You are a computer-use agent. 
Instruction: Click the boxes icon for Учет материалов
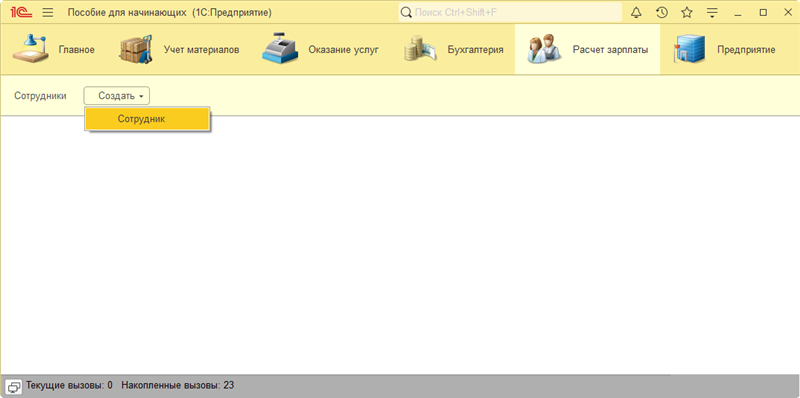pyautogui.click(x=136, y=49)
